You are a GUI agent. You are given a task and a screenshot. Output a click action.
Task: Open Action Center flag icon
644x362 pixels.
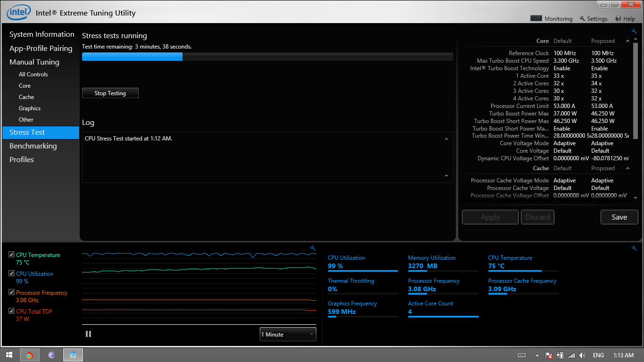(x=549, y=355)
